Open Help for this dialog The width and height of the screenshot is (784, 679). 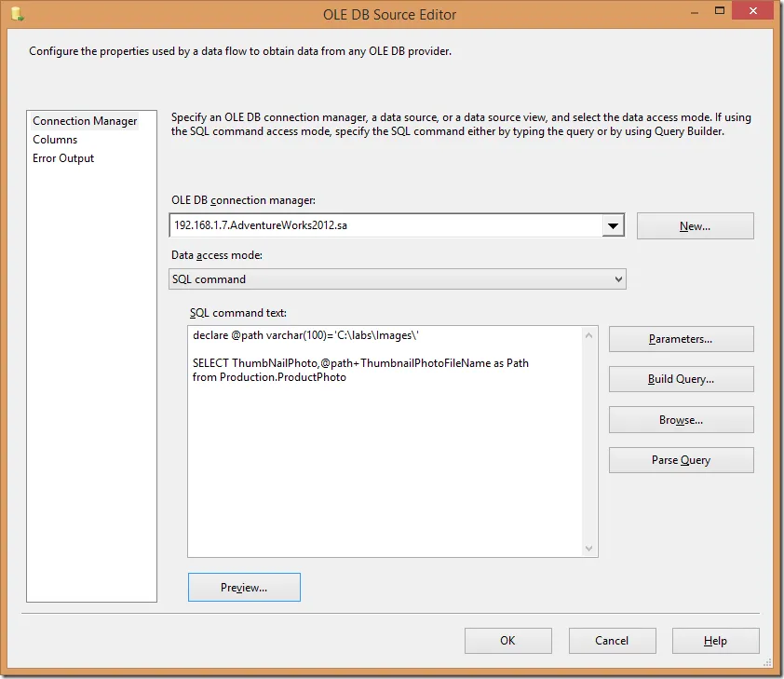[715, 641]
